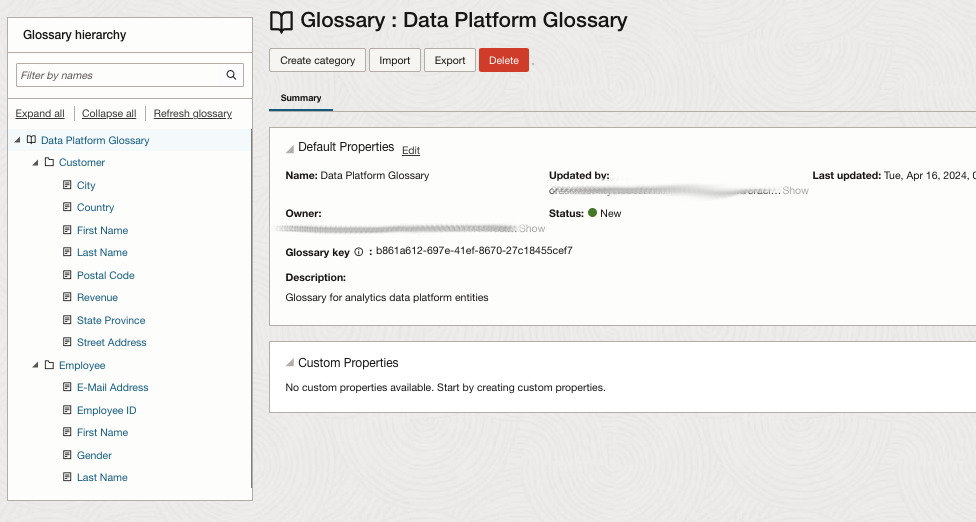Click term icon beside First Name under Employee
The width and height of the screenshot is (976, 522).
[67, 432]
